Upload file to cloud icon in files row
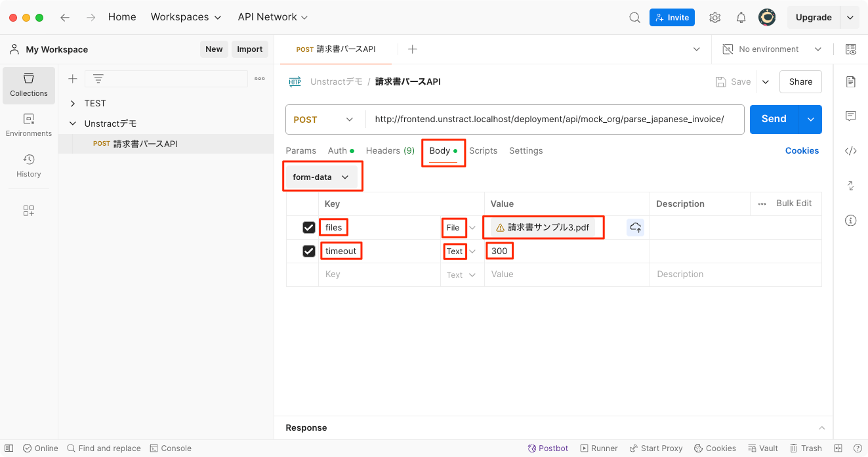868x457 pixels. click(x=635, y=228)
